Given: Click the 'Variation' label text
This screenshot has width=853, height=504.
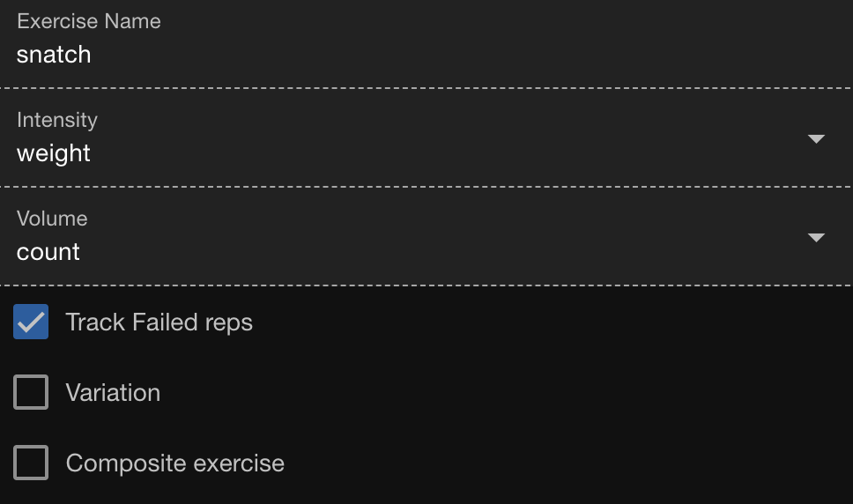Looking at the screenshot, I should (x=113, y=393).
